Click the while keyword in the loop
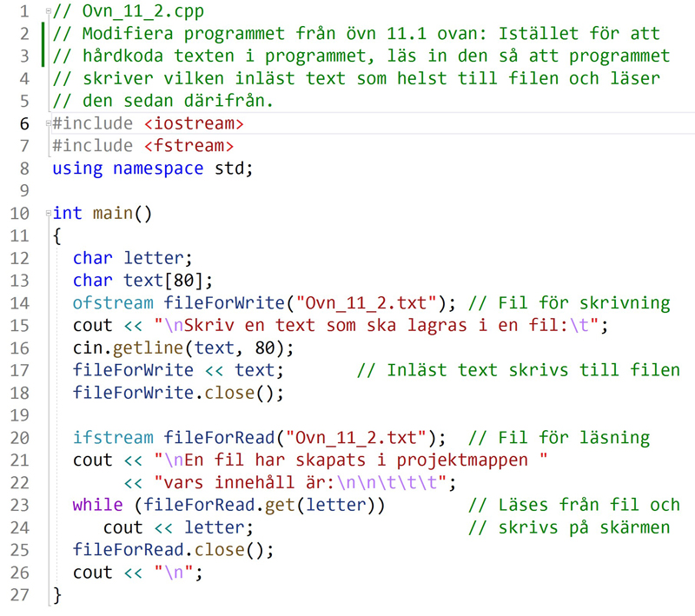This screenshot has height=616, width=695. click(98, 505)
